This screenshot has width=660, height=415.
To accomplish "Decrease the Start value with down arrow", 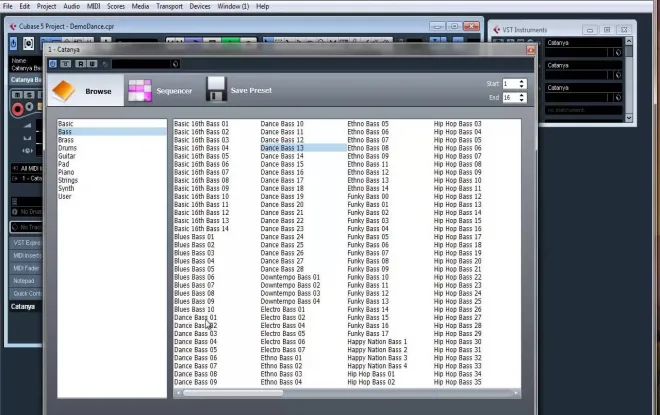I will (x=522, y=86).
